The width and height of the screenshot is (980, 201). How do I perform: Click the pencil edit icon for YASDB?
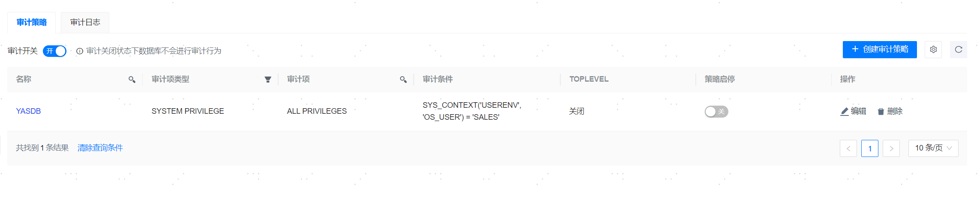tap(845, 112)
